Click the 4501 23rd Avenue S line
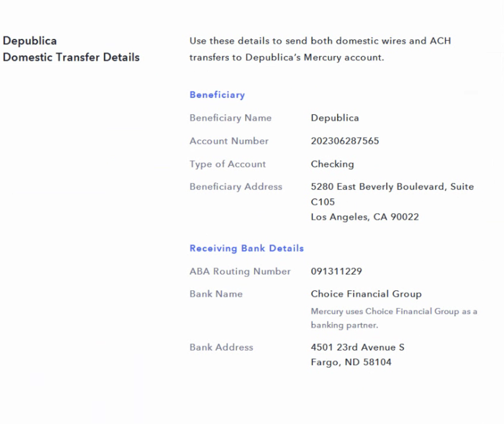This screenshot has width=504, height=424. tap(357, 347)
